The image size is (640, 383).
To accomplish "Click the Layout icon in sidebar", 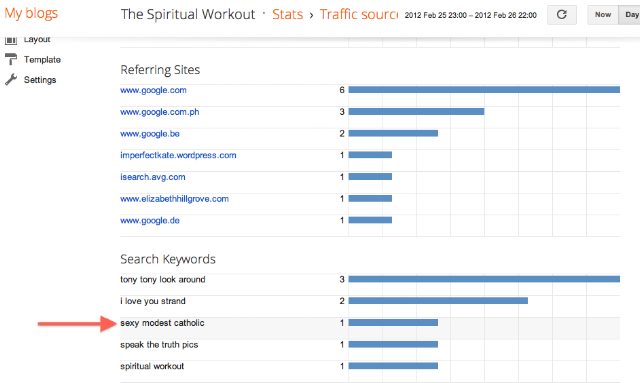I will [11, 40].
